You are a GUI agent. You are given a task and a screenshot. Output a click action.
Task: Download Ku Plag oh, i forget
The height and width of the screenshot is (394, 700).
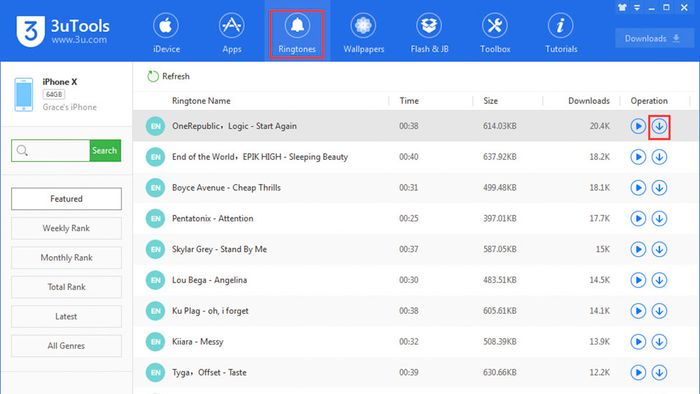pyautogui.click(x=659, y=311)
